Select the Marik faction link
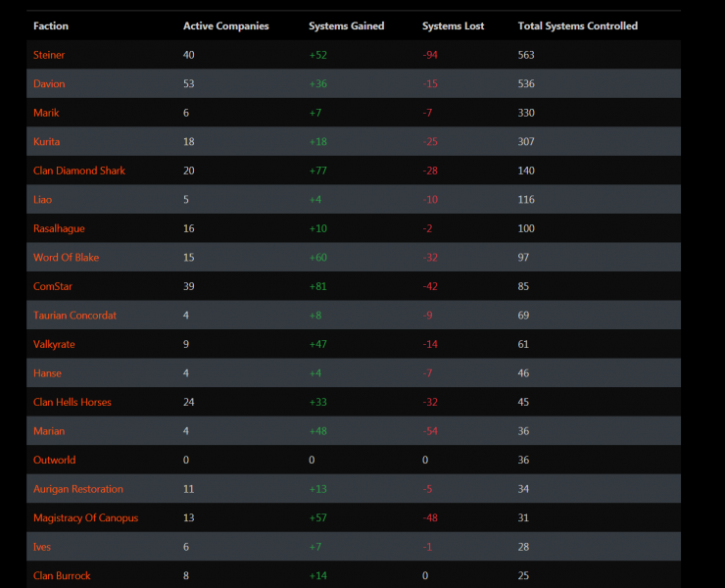Image resolution: width=725 pixels, height=588 pixels. [x=46, y=113]
